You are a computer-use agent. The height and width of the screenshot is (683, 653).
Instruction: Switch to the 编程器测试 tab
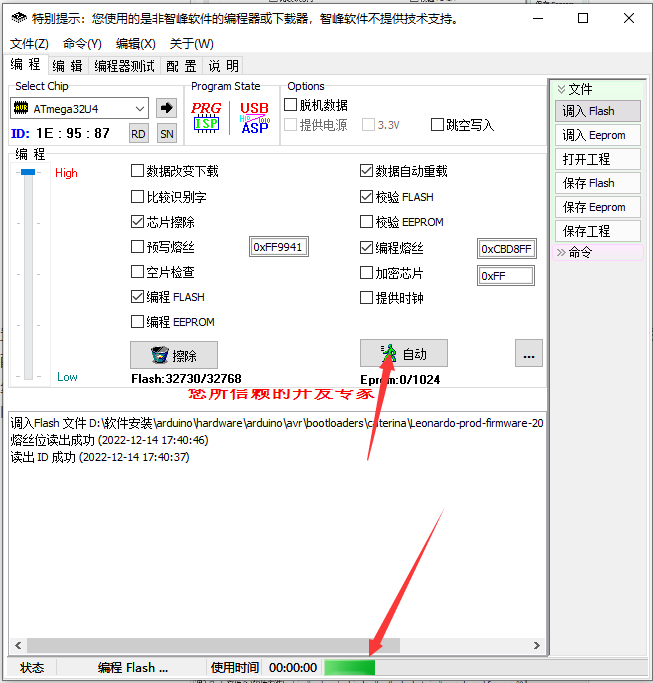(x=125, y=66)
